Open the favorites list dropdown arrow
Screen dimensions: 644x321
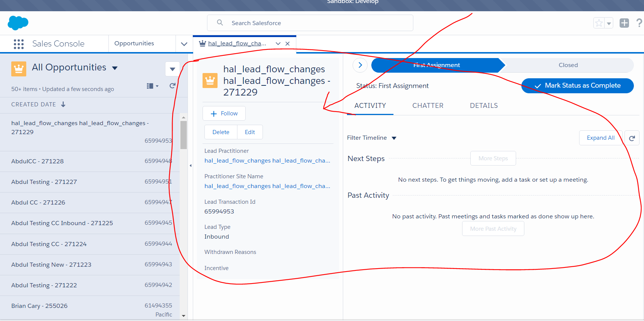[609, 23]
